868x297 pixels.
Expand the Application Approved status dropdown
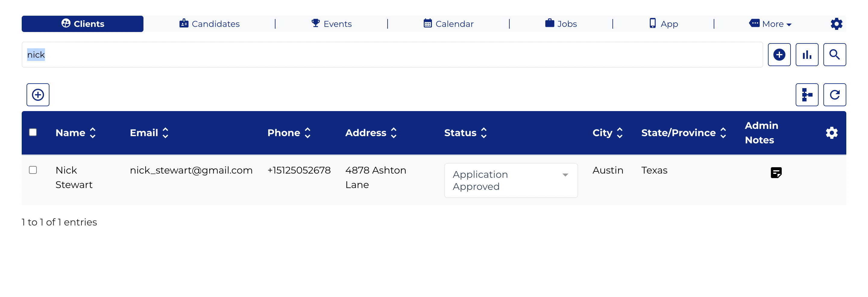511,180
